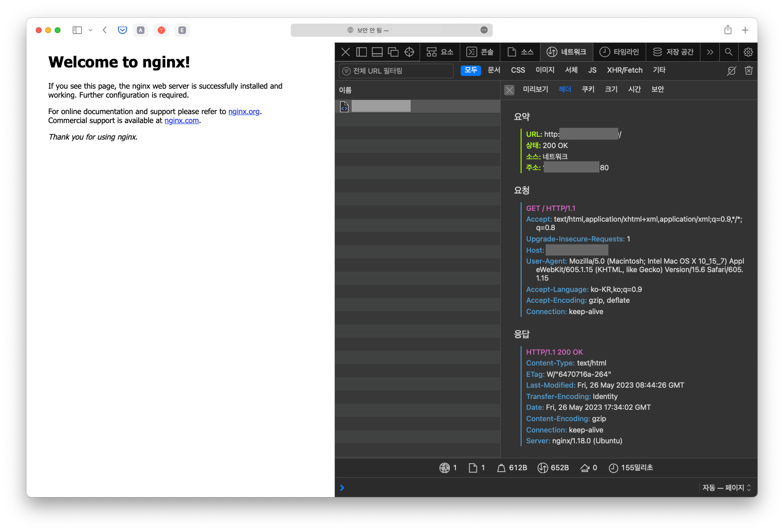
Task: Dock inspector to side of window
Action: coord(362,52)
